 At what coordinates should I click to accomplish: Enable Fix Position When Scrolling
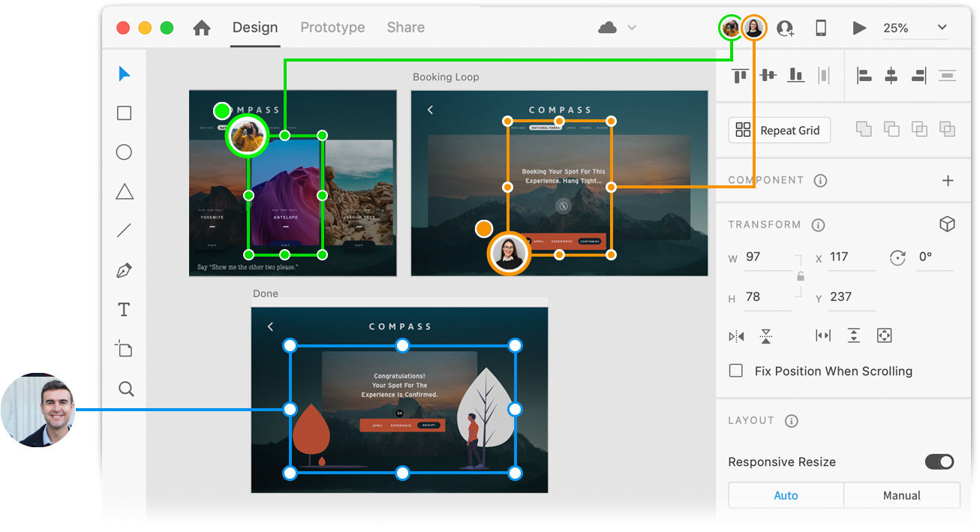point(736,370)
